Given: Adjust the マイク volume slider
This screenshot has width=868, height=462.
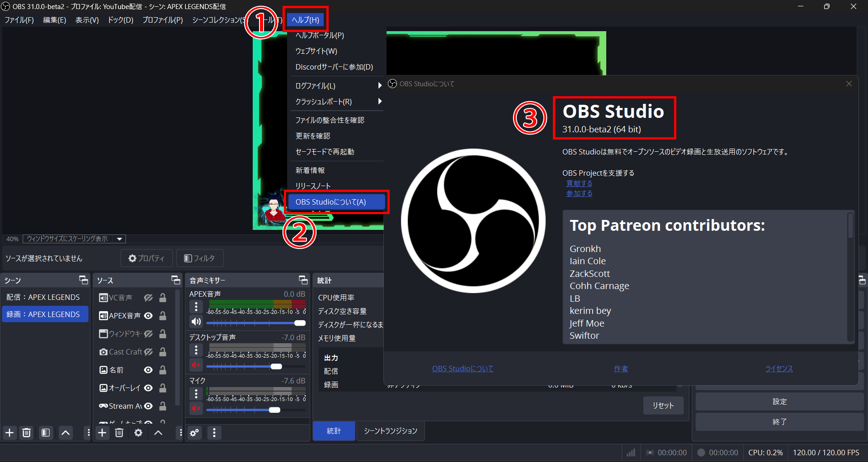Looking at the screenshot, I should 256,410.
